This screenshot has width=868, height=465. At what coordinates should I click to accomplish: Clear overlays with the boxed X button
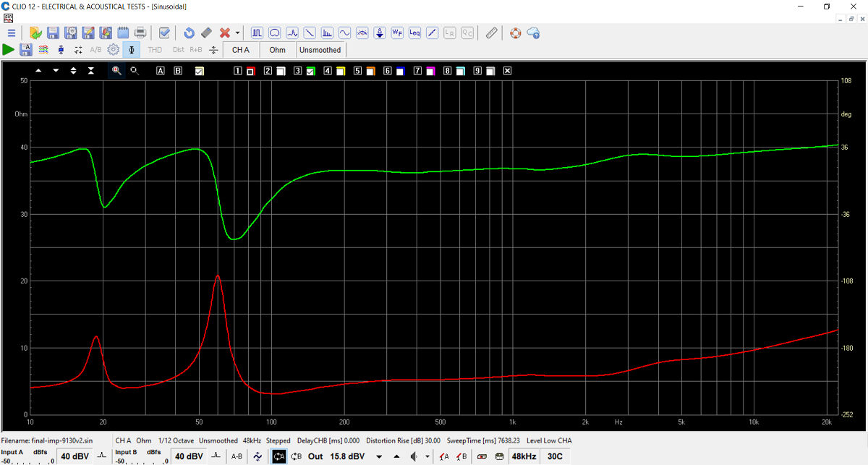[507, 71]
